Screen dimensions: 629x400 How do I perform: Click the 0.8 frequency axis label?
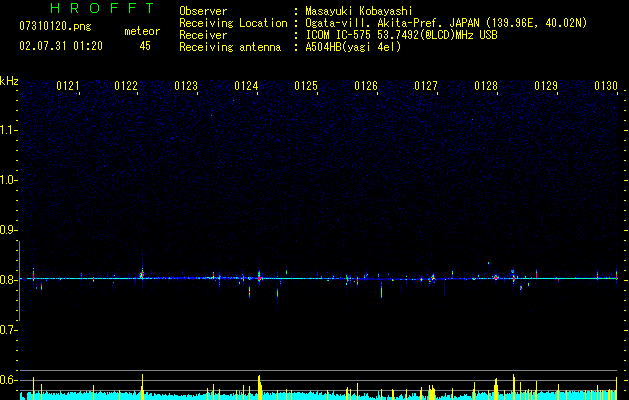8,280
